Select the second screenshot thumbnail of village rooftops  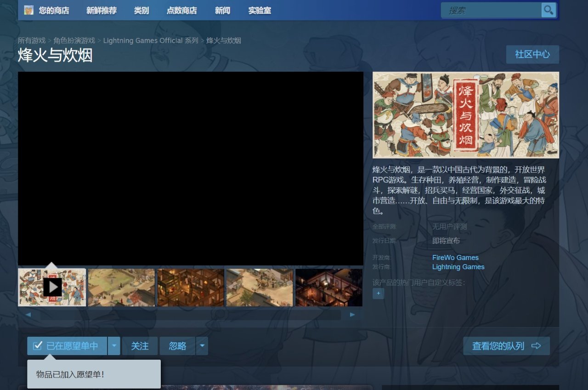[121, 287]
